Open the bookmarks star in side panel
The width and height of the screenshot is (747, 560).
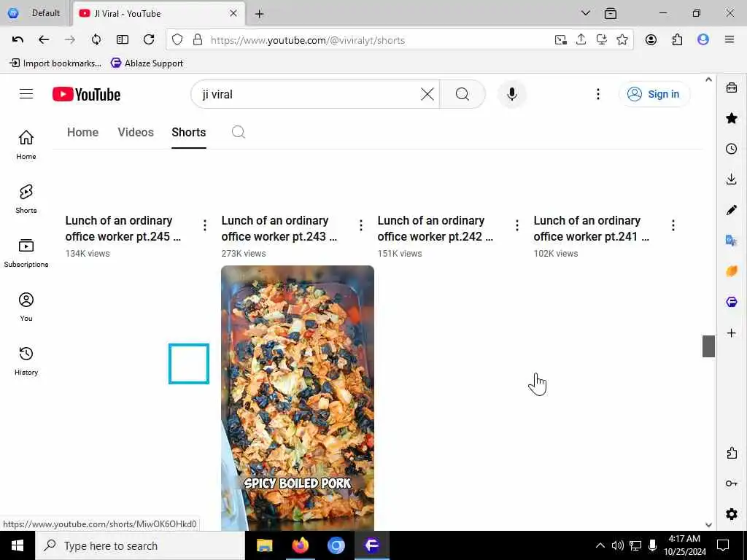[x=731, y=118]
